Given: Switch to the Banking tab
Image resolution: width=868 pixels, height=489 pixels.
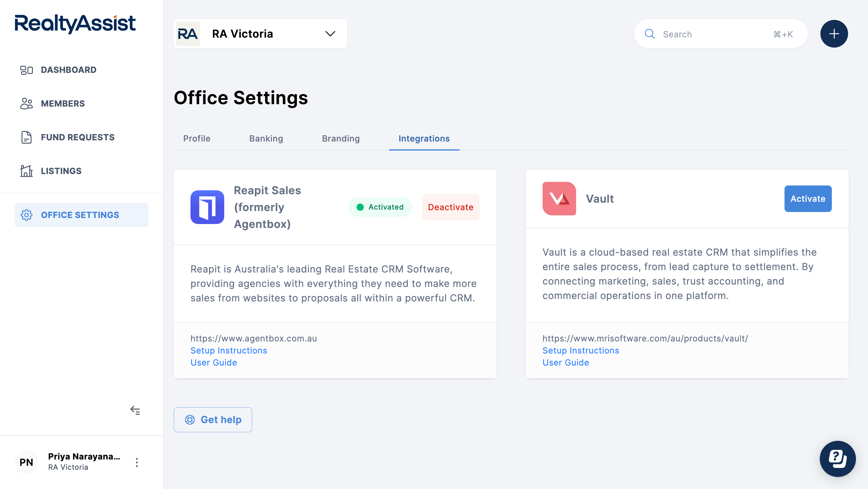Looking at the screenshot, I should click(266, 139).
